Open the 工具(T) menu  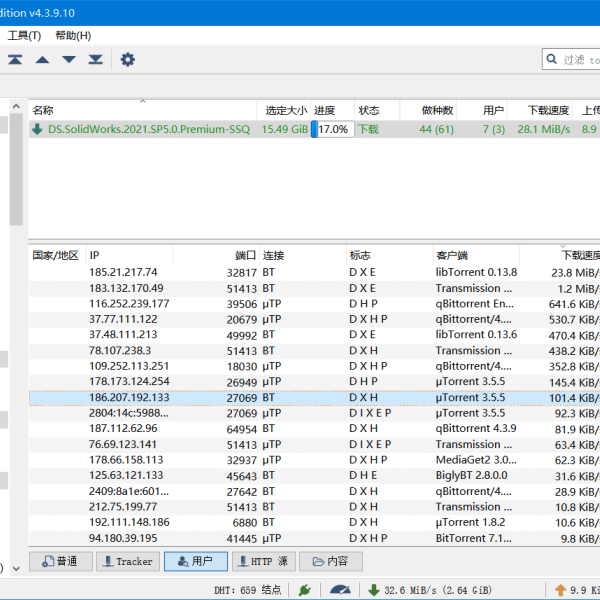24,36
